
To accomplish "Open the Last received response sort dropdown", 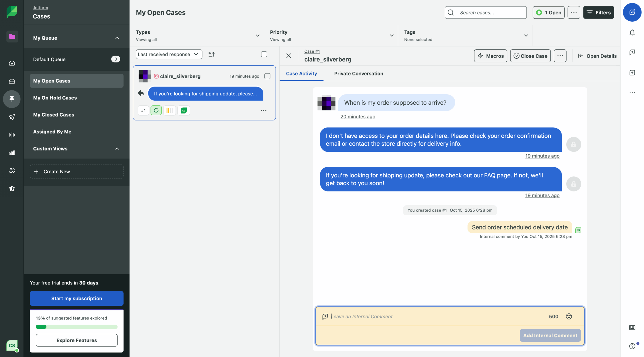I will tap(169, 54).
